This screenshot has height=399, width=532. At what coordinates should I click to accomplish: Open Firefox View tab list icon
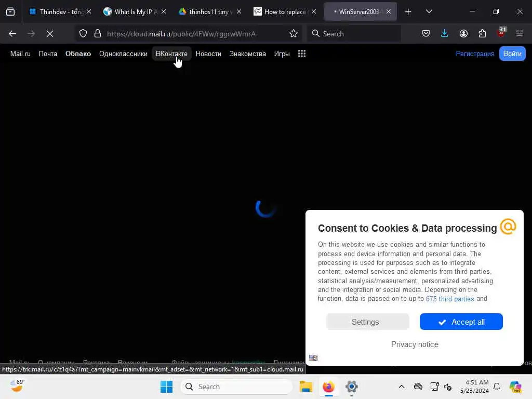(10, 12)
